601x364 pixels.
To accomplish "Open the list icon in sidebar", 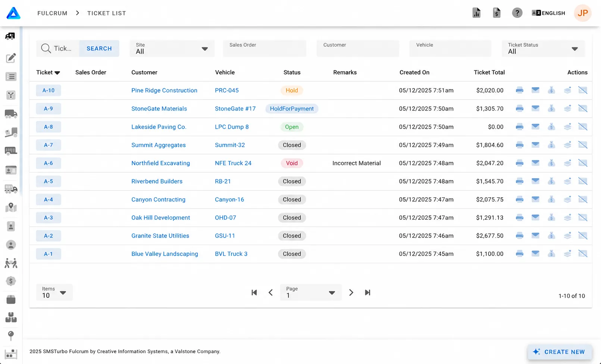I will click(x=11, y=76).
